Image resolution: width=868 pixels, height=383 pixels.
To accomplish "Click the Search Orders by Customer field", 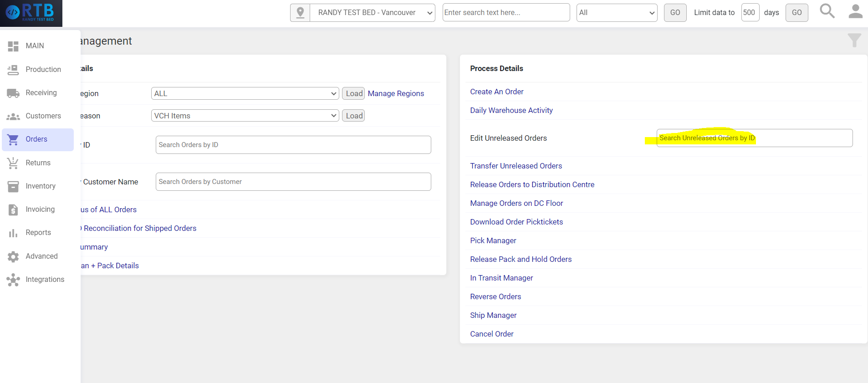I will (293, 182).
